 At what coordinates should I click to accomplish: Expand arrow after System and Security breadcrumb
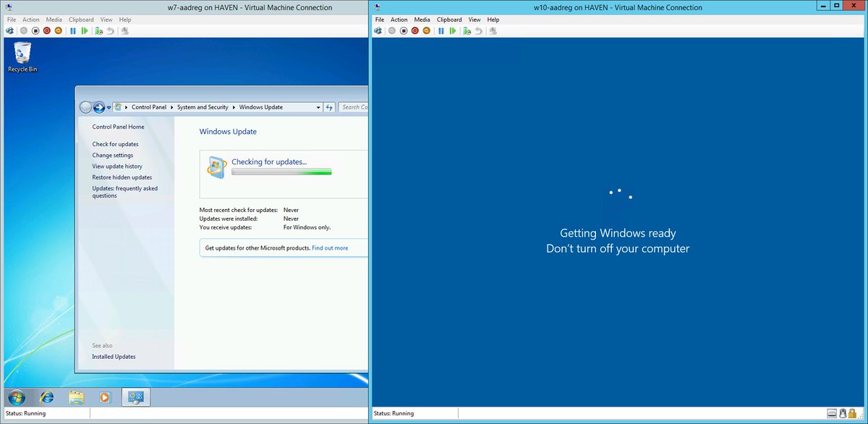(x=234, y=107)
